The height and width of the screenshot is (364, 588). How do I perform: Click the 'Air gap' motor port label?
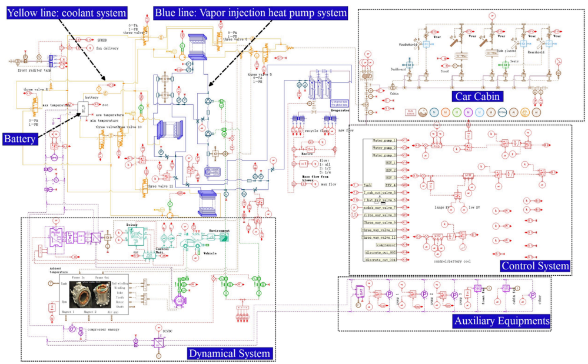113,312
